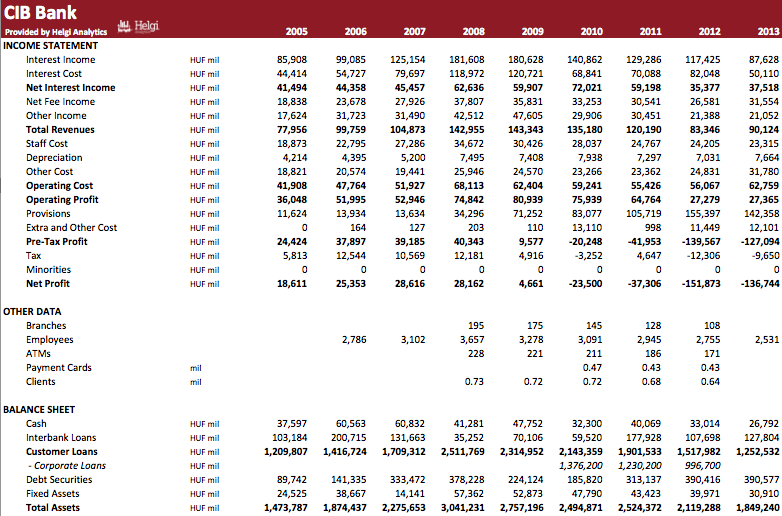
Task: Select Net Interest Income 2010 value 72,021
Action: click(586, 88)
